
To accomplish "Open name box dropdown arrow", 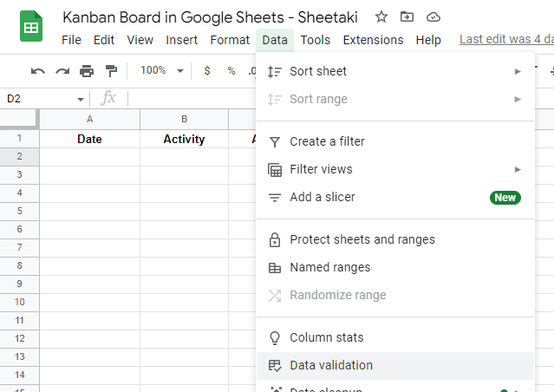I will click(81, 99).
